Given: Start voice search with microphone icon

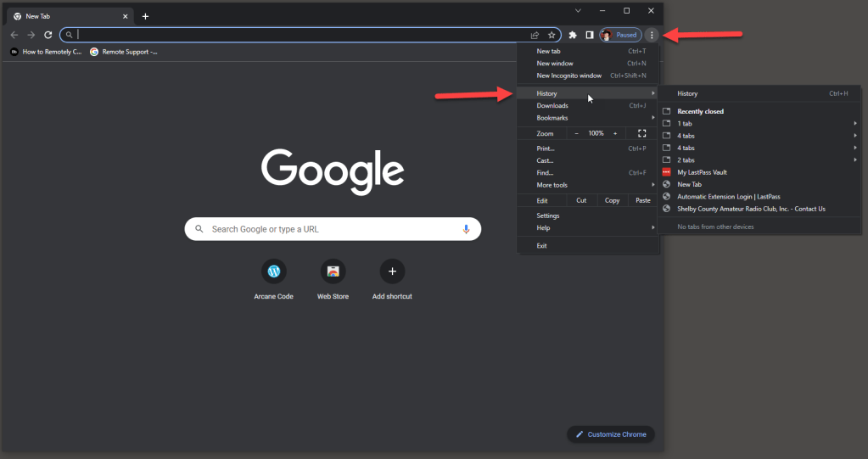Looking at the screenshot, I should click(466, 229).
